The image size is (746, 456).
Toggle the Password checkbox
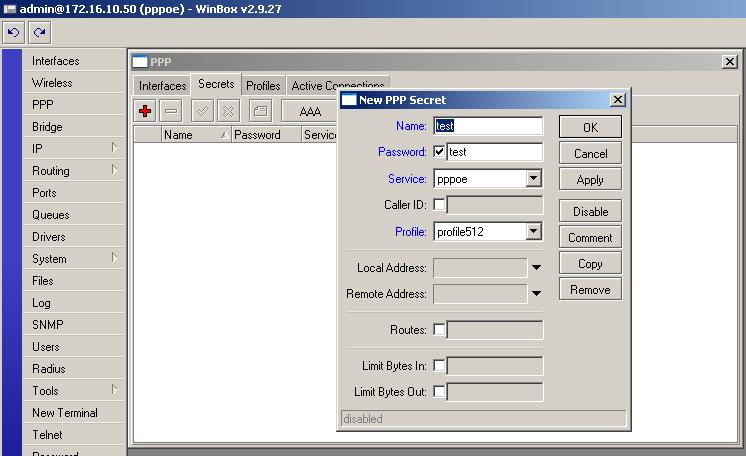pos(440,152)
